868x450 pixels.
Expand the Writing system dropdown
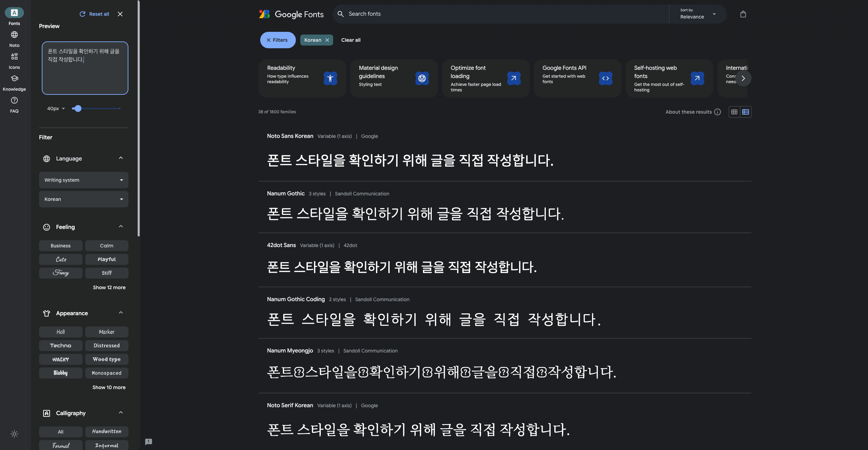pyautogui.click(x=84, y=180)
